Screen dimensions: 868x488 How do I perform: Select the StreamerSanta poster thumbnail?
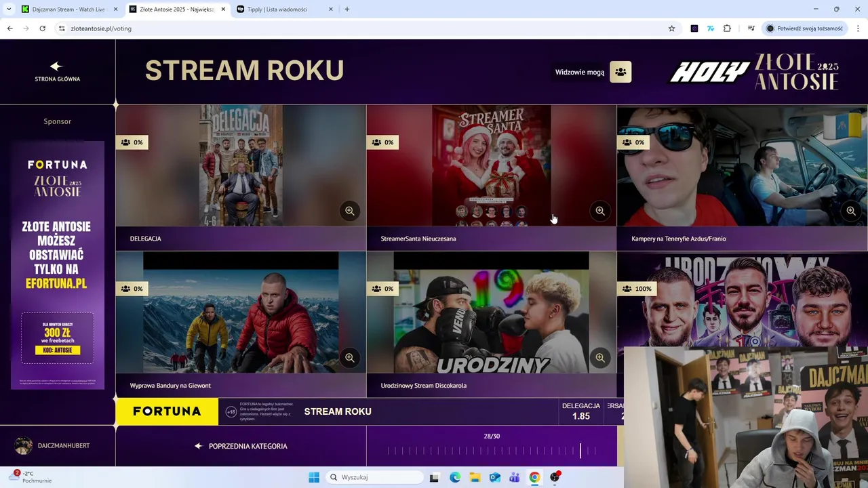[492, 165]
